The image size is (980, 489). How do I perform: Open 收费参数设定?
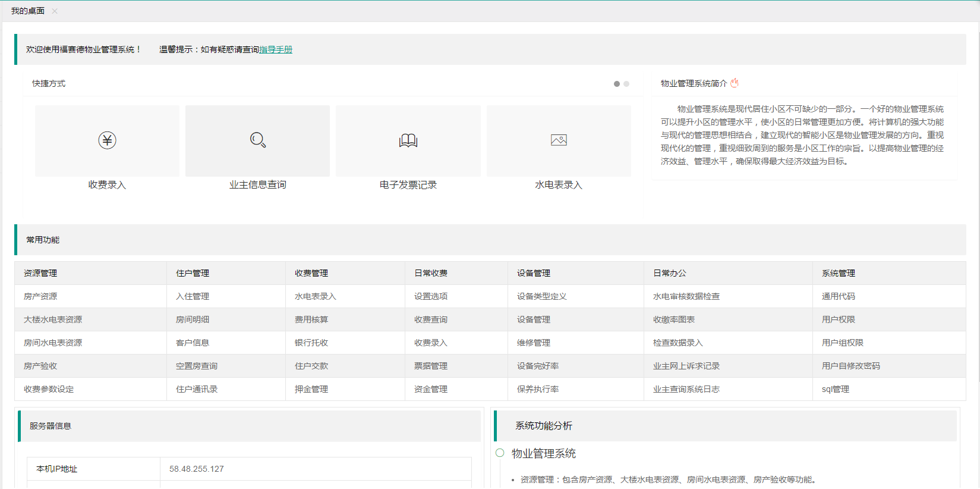coord(49,389)
